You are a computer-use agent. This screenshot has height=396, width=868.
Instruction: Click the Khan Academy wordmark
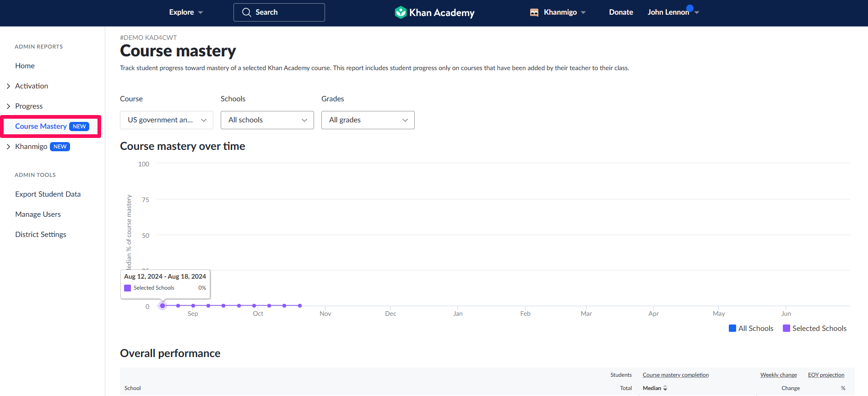(442, 13)
